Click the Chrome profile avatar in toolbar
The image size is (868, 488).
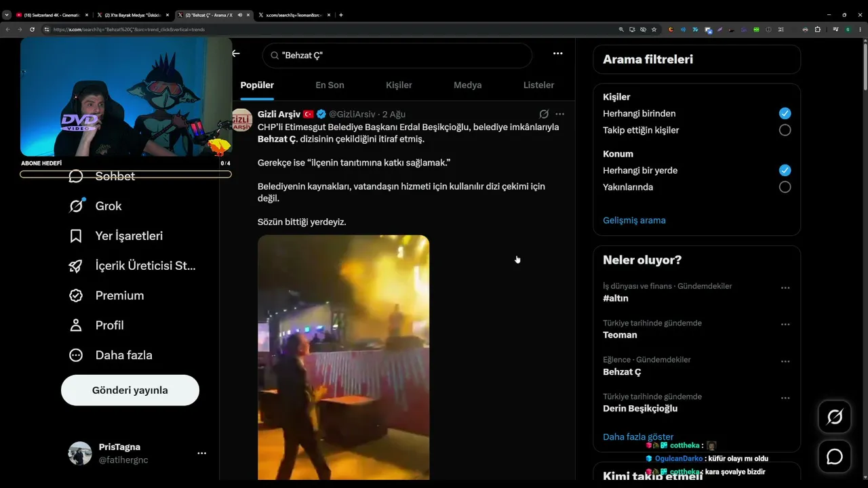point(847,29)
